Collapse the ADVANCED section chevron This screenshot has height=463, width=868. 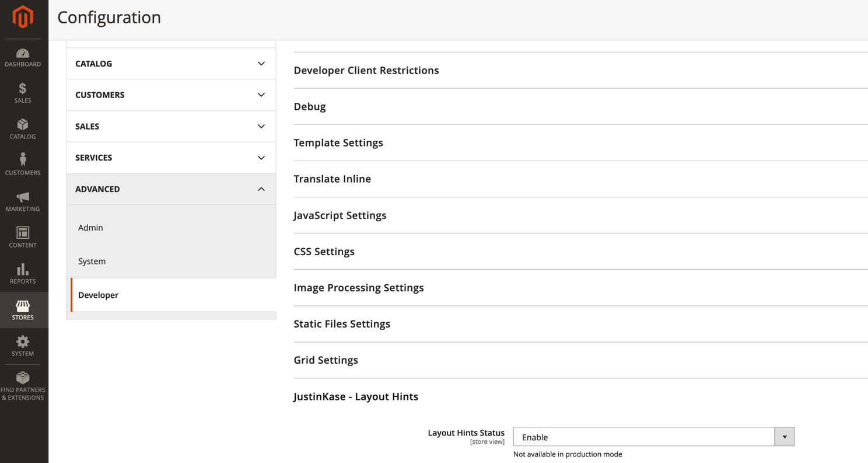pos(261,189)
